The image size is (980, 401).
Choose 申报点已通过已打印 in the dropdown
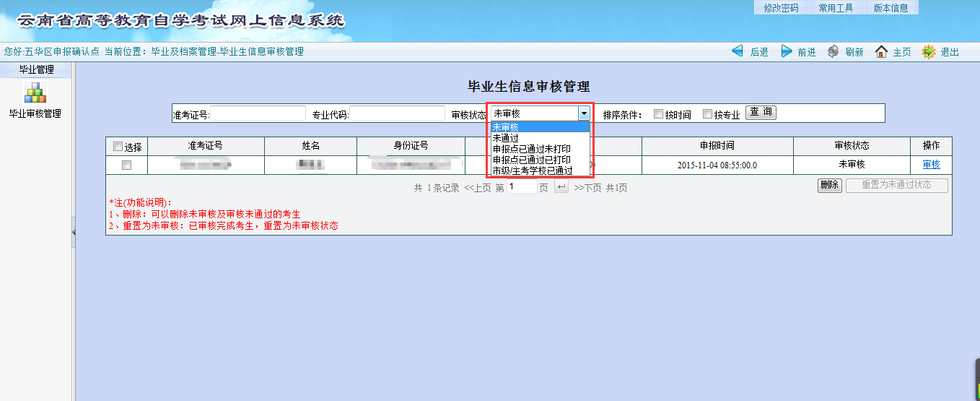click(531, 160)
